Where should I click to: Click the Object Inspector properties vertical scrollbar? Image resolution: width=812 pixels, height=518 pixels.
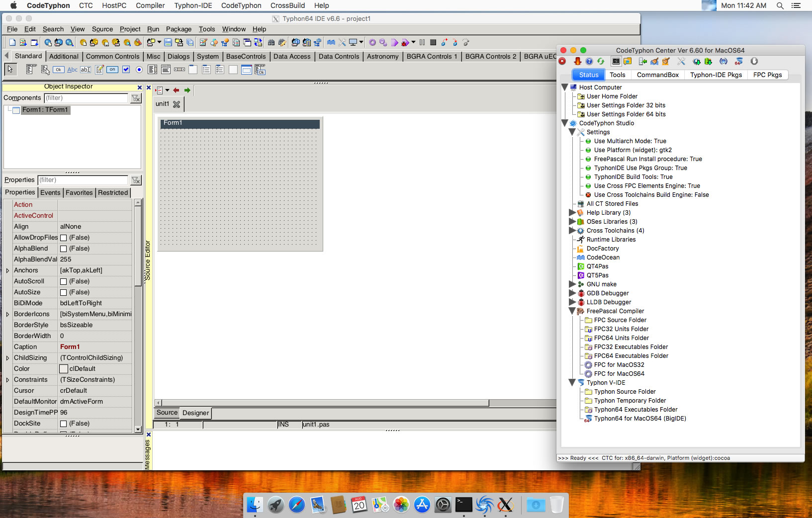(138, 316)
